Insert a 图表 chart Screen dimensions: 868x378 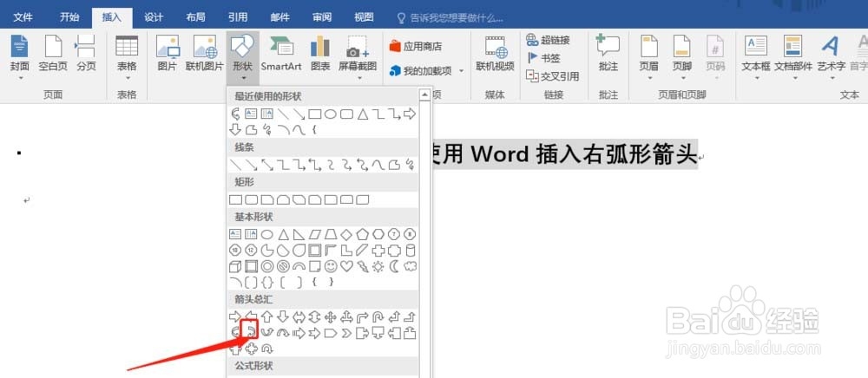(x=320, y=54)
